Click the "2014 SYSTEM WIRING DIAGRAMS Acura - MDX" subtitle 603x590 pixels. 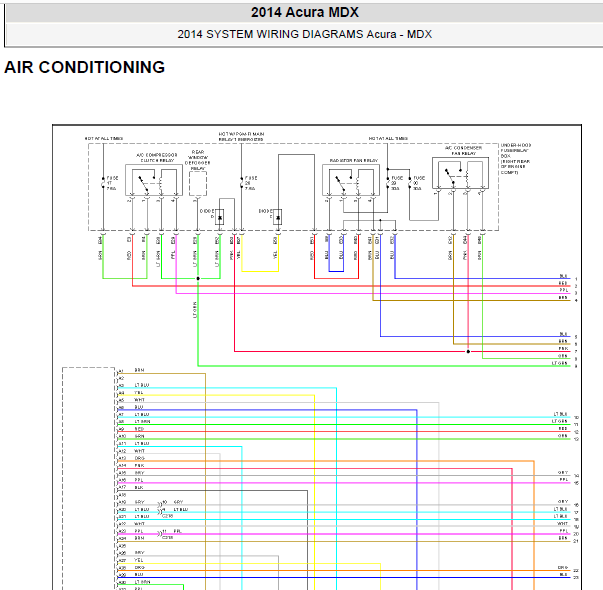click(x=305, y=34)
